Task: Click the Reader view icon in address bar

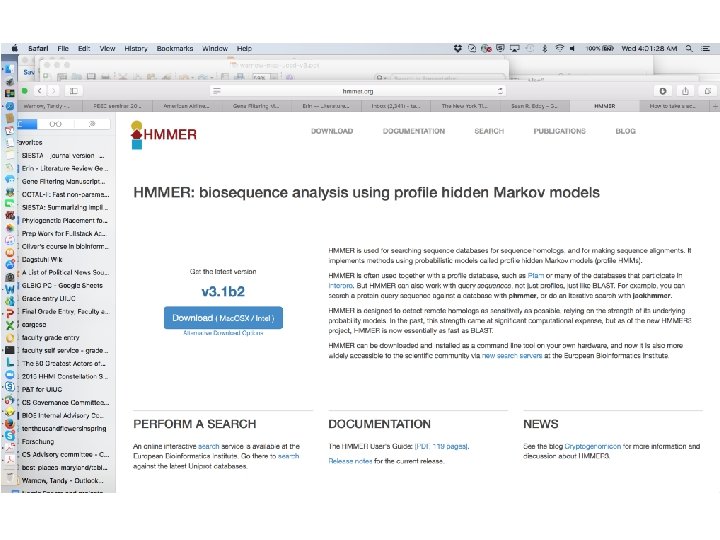Action: (217, 91)
